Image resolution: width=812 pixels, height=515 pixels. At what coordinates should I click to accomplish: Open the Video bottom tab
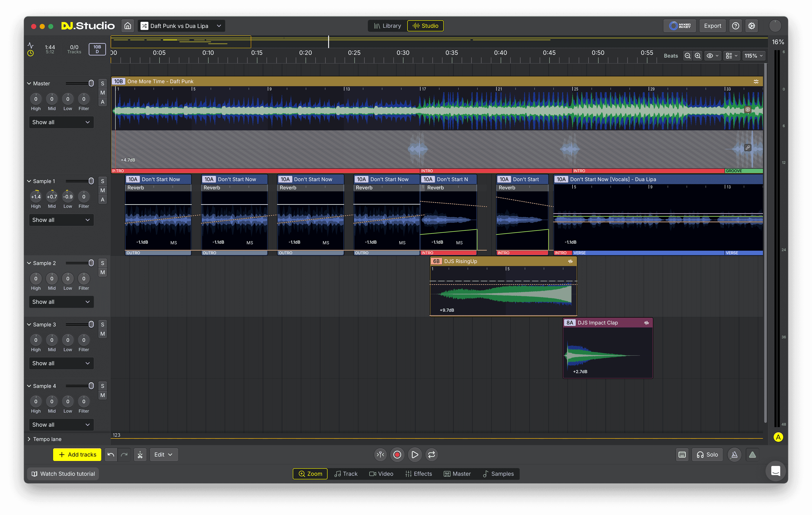pos(381,474)
